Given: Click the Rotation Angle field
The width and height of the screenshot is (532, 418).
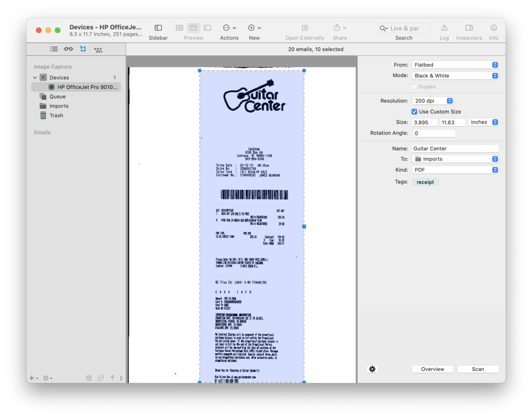Looking at the screenshot, I should pos(434,133).
